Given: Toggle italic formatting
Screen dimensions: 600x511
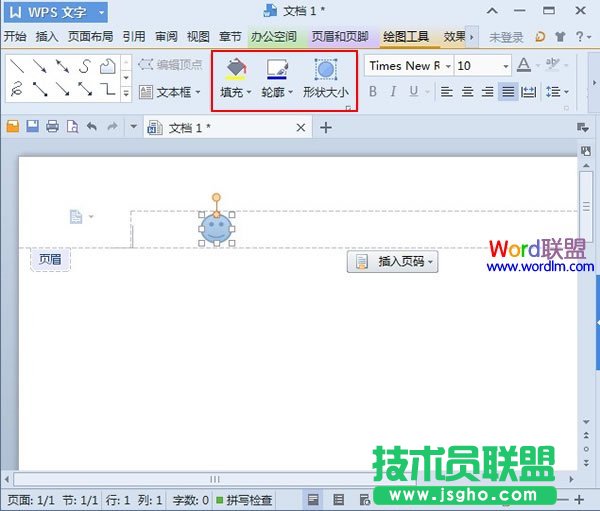Looking at the screenshot, I should coord(394,92).
